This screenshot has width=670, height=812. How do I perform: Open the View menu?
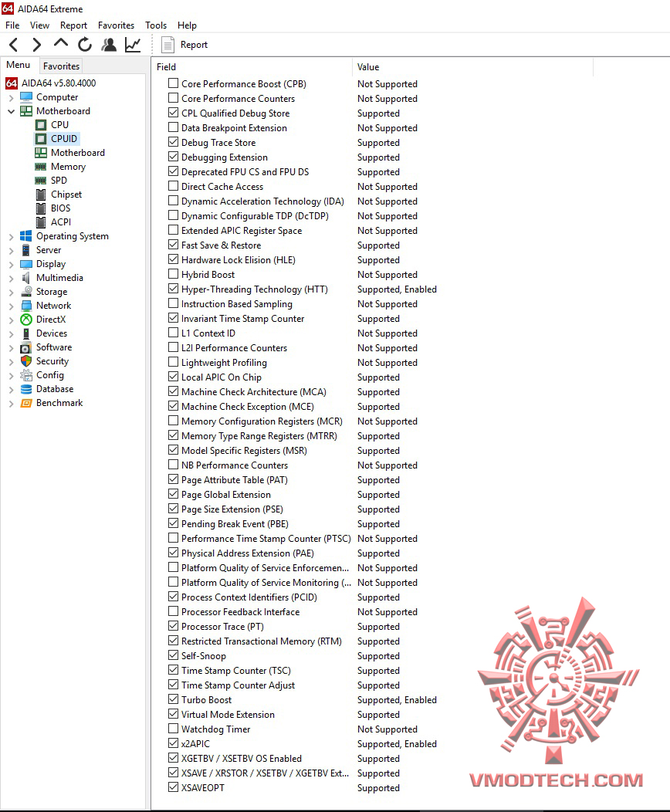click(40, 25)
